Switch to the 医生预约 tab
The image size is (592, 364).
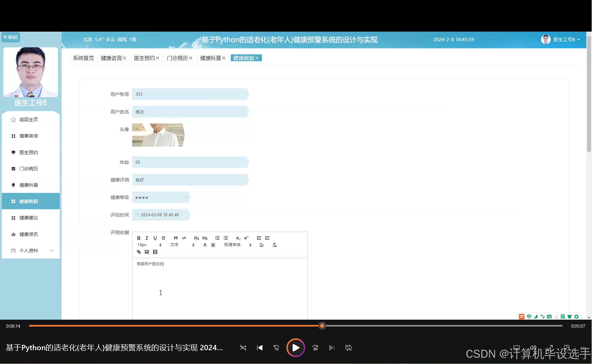click(x=144, y=58)
